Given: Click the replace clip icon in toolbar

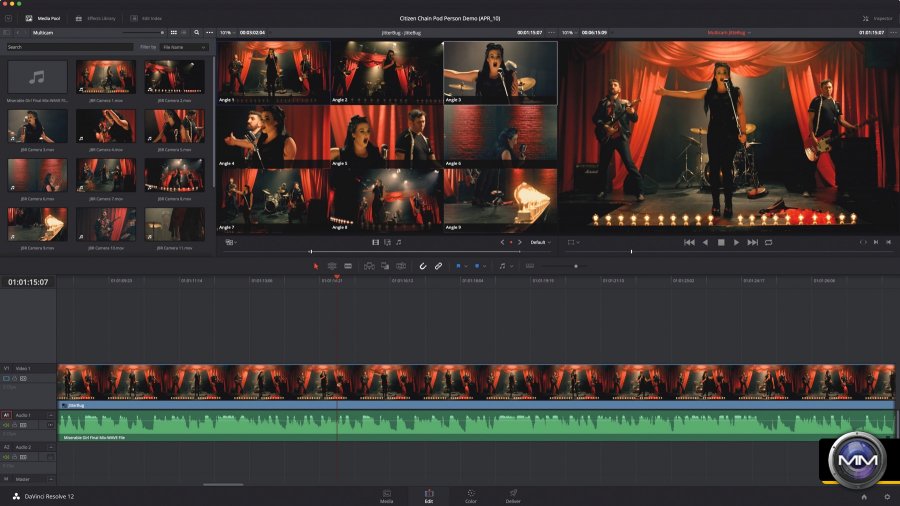Looking at the screenshot, I should coord(401,266).
